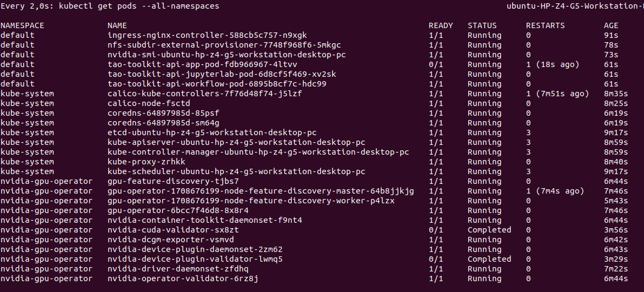Click the RESTARTS column header

click(545, 25)
